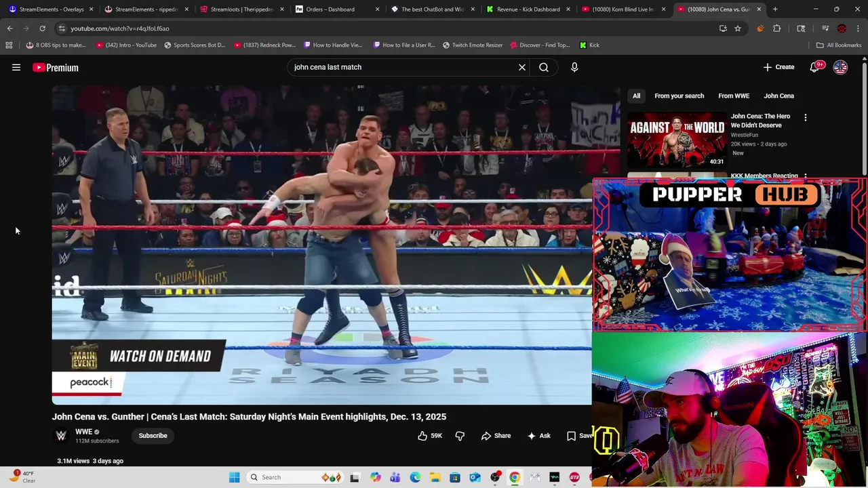Open a new browser tab
The image size is (868, 488).
pos(775,9)
